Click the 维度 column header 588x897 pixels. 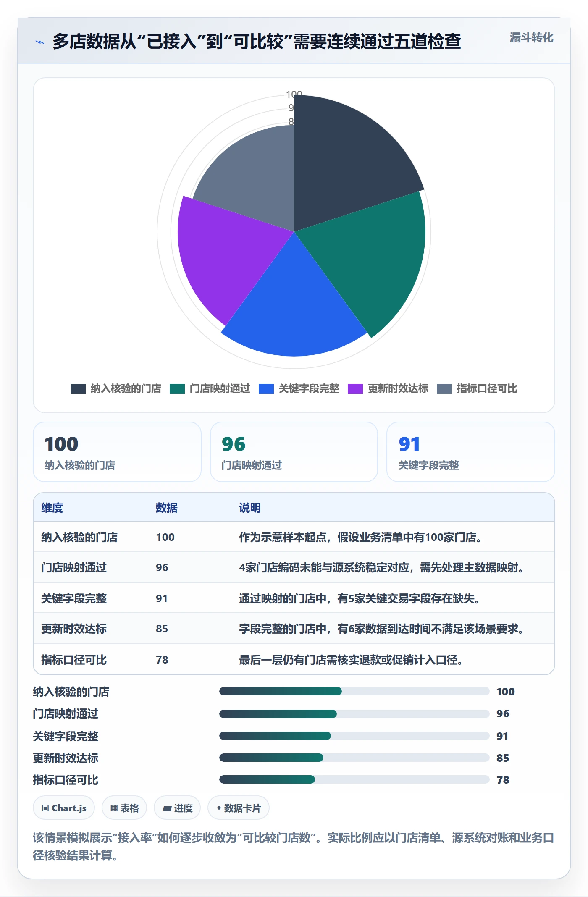[52, 508]
